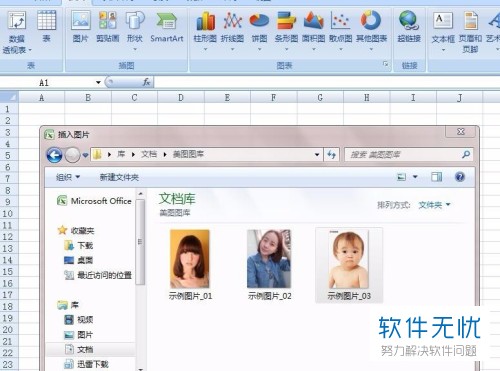The width and height of the screenshot is (500, 371).
Task: Select thumbnail 示例图片_01
Action: pos(190,265)
